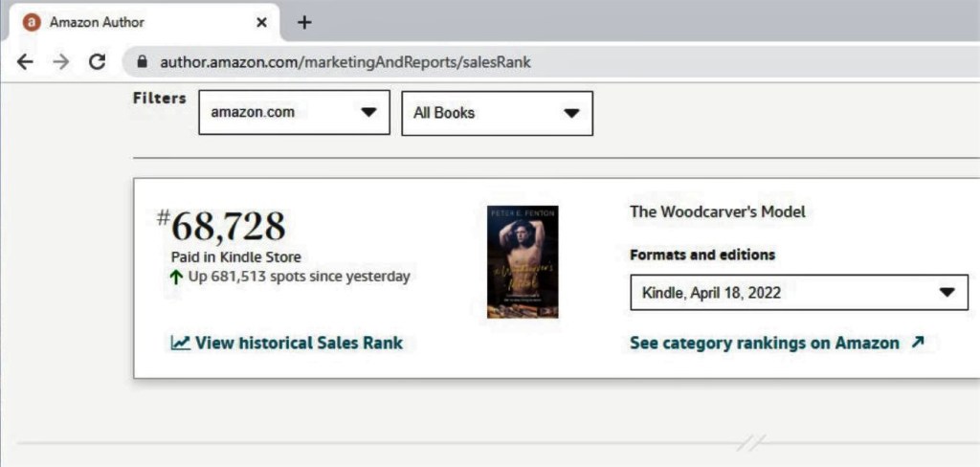The width and height of the screenshot is (980, 467).
Task: Click The Woodcarver's Model book title
Action: (717, 212)
